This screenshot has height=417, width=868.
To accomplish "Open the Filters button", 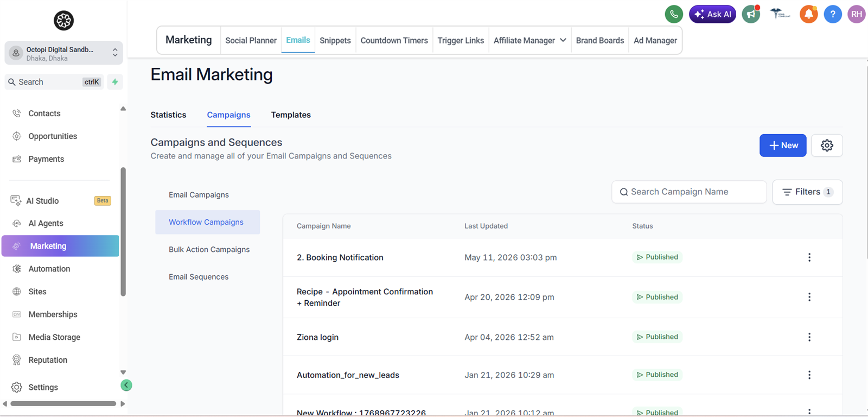I will tap(807, 192).
